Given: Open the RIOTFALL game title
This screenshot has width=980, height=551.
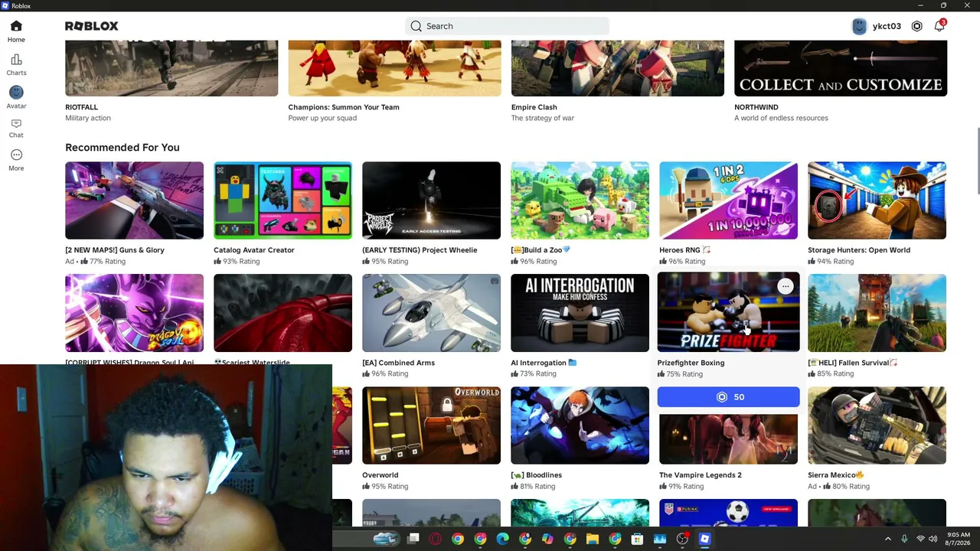Looking at the screenshot, I should 81,107.
